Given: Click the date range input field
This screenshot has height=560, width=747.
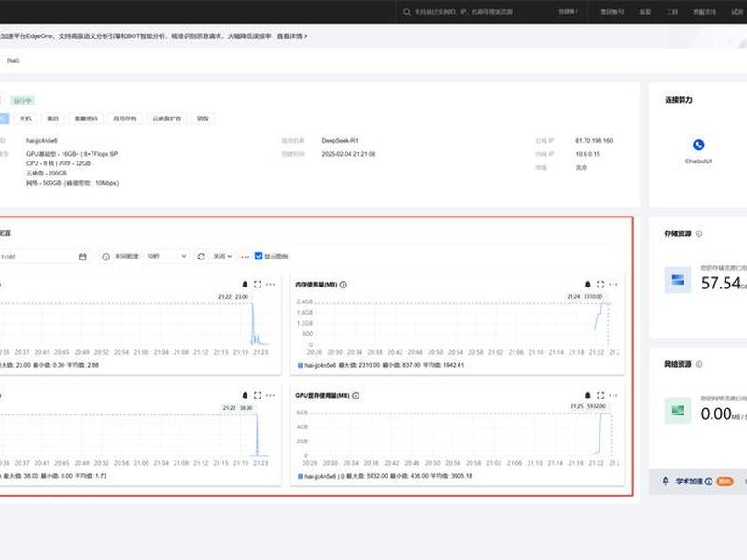Looking at the screenshot, I should pos(44,257).
